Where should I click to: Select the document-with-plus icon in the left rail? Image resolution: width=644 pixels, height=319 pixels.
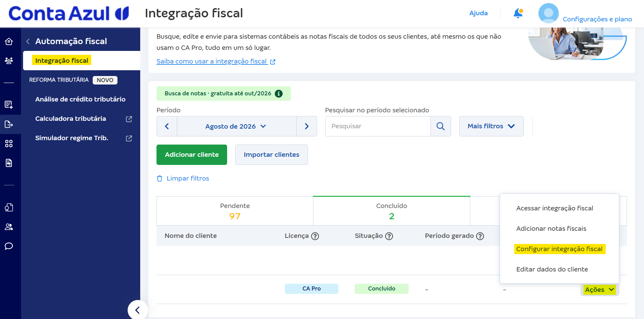tap(9, 105)
